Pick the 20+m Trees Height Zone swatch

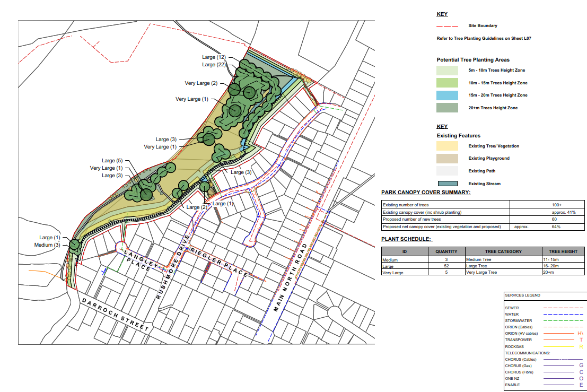(446, 108)
